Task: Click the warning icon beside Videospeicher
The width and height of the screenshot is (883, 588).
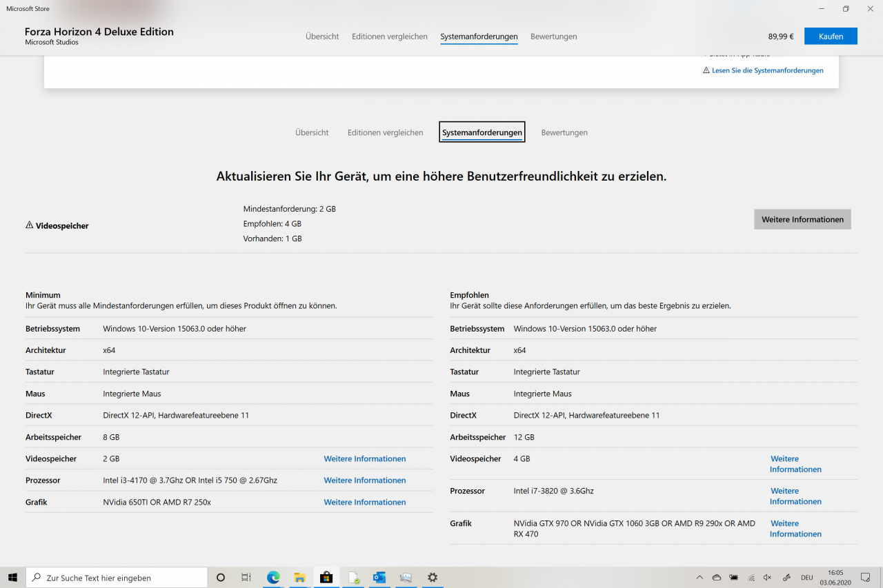Action: click(30, 225)
